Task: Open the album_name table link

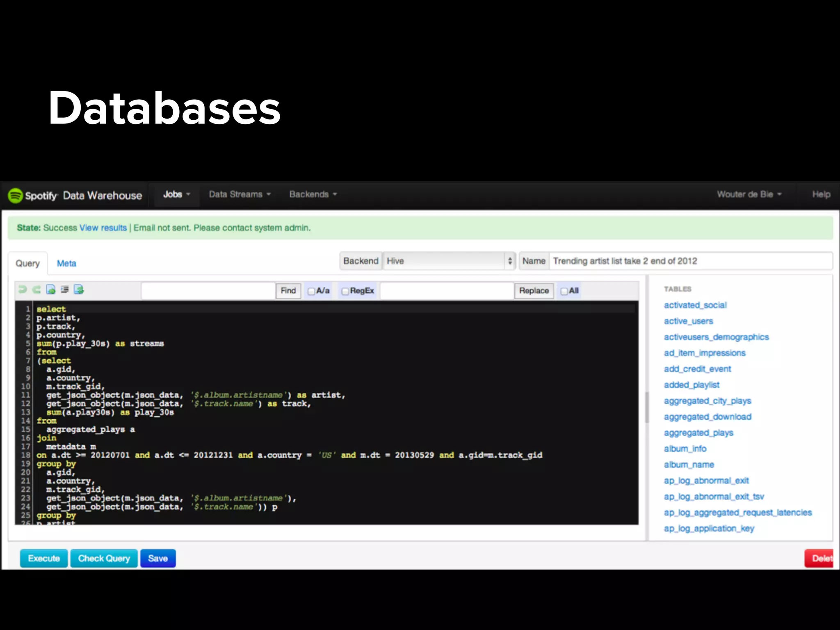Action: [689, 465]
